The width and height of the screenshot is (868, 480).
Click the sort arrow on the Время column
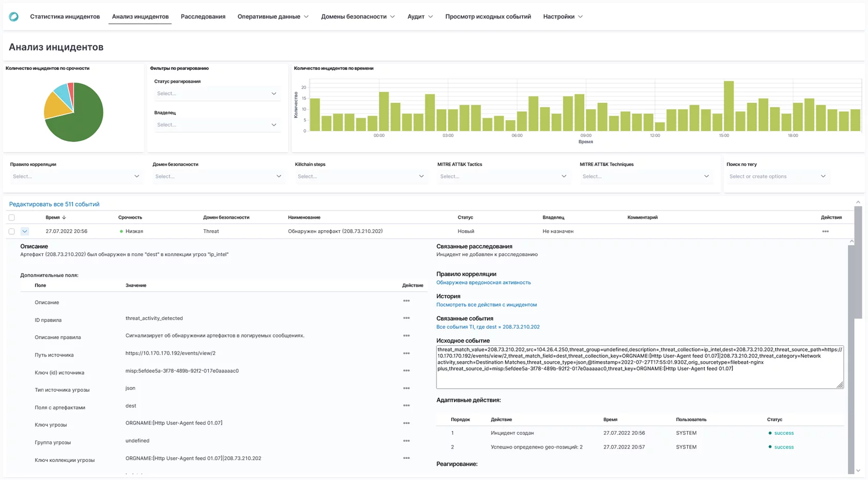tap(64, 217)
